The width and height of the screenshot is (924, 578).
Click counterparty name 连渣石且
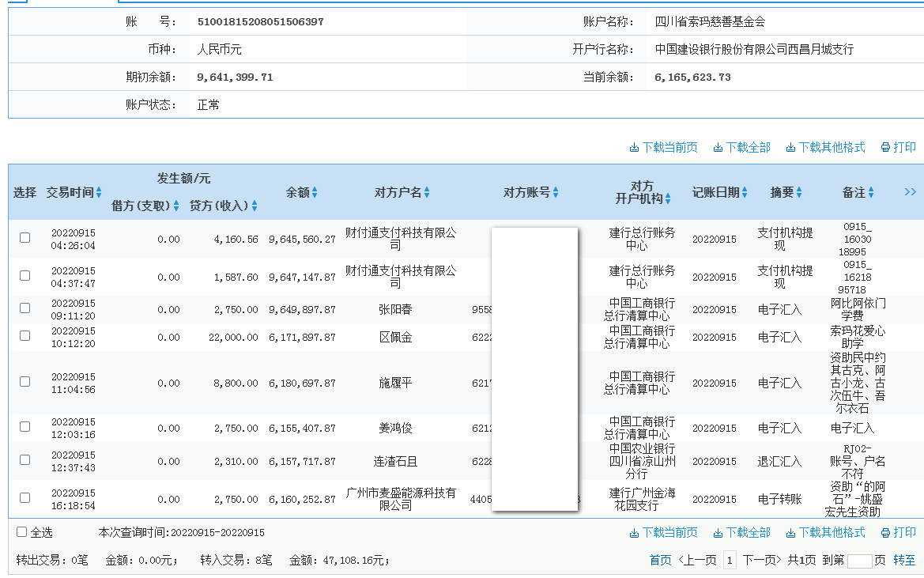(395, 461)
